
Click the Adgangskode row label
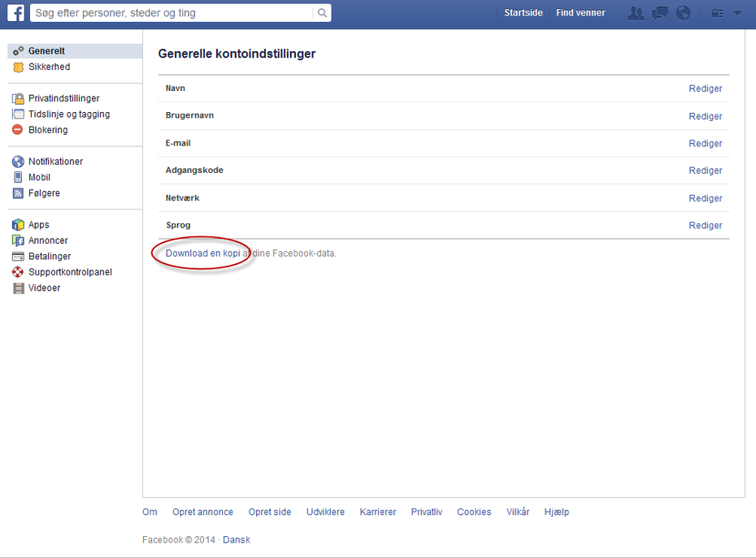[194, 170]
